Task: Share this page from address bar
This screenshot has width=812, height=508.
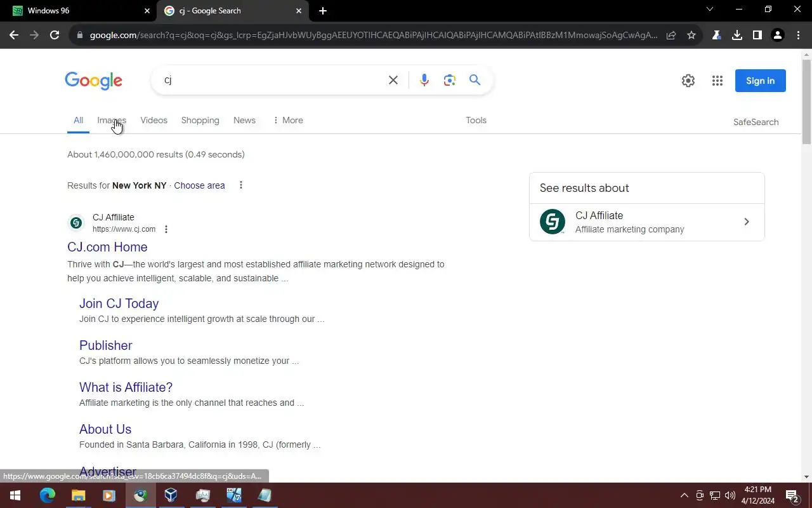Action: [x=671, y=35]
